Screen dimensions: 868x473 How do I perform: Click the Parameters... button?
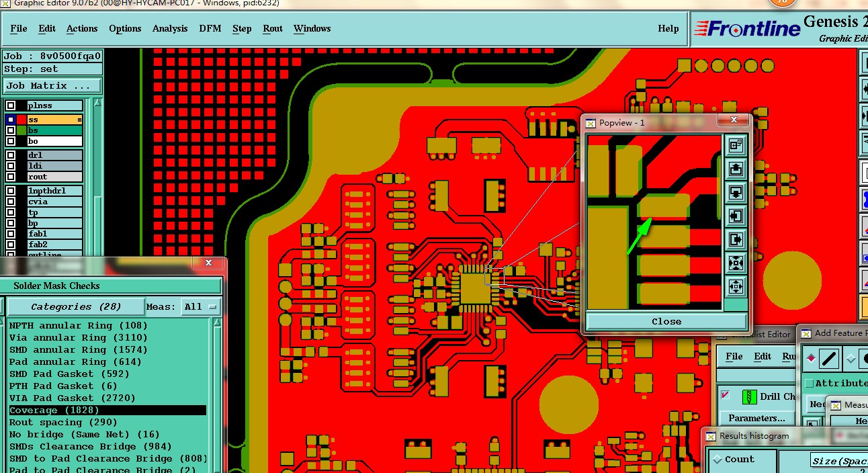(756, 418)
